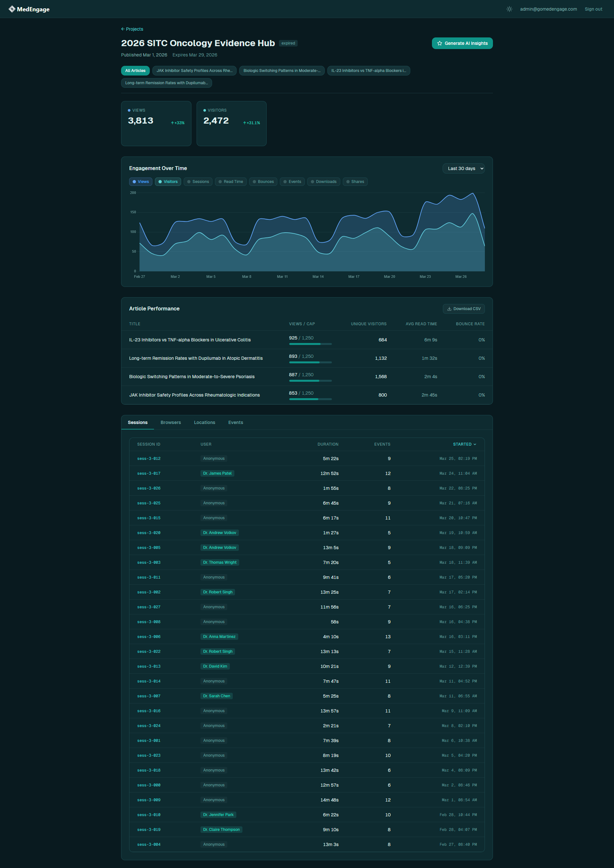Screen dimensions: 614x868
Task: Open session sess-3-017 for Dr. James Patel
Action: click(x=149, y=473)
